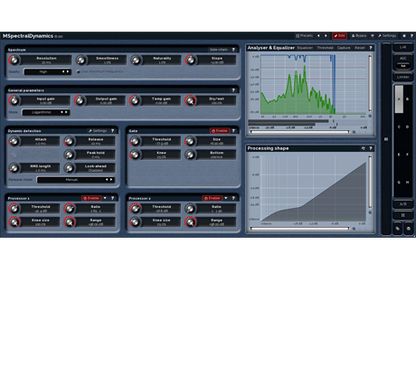Viewport: 416px width, 376px height.
Task: Click the Resolution knob in Spectrum
Action: (x=14, y=60)
